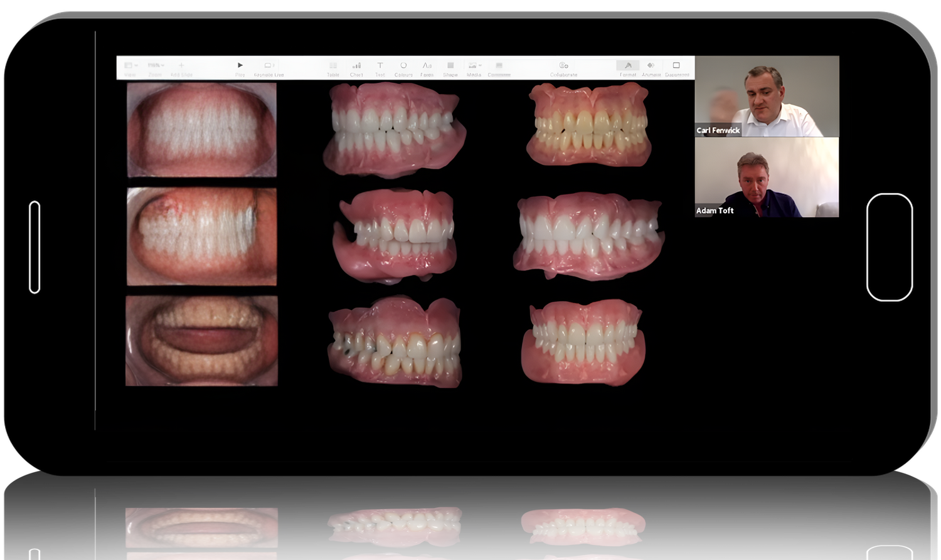Select Carl Fenwick's video tile
Image resolution: width=941 pixels, height=560 pixels.
click(767, 96)
